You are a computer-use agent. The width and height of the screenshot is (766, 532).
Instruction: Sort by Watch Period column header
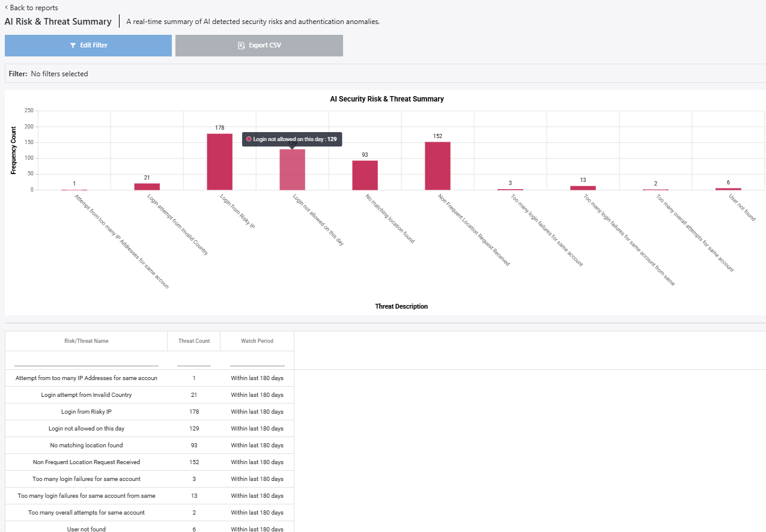(257, 341)
